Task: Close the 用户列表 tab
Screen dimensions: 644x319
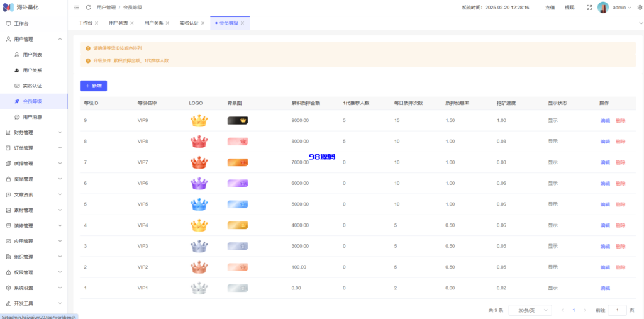Action: pos(132,23)
